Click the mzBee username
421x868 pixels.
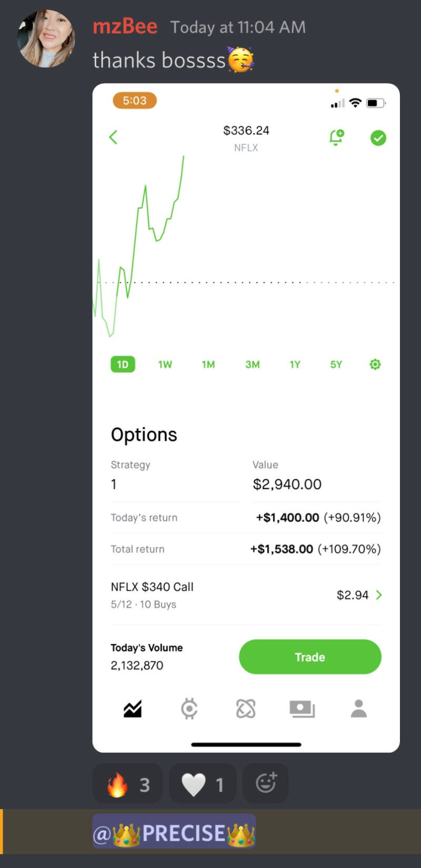[125, 26]
